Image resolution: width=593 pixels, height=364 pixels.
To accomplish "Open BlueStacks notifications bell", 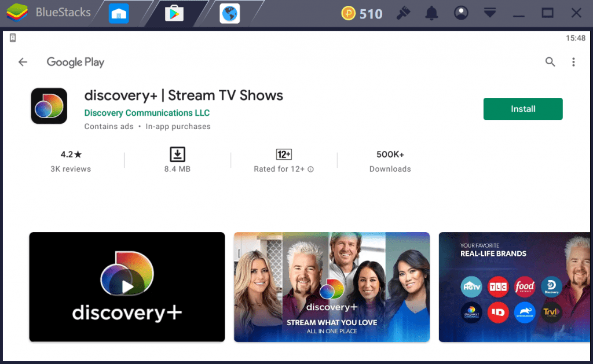I will [431, 12].
